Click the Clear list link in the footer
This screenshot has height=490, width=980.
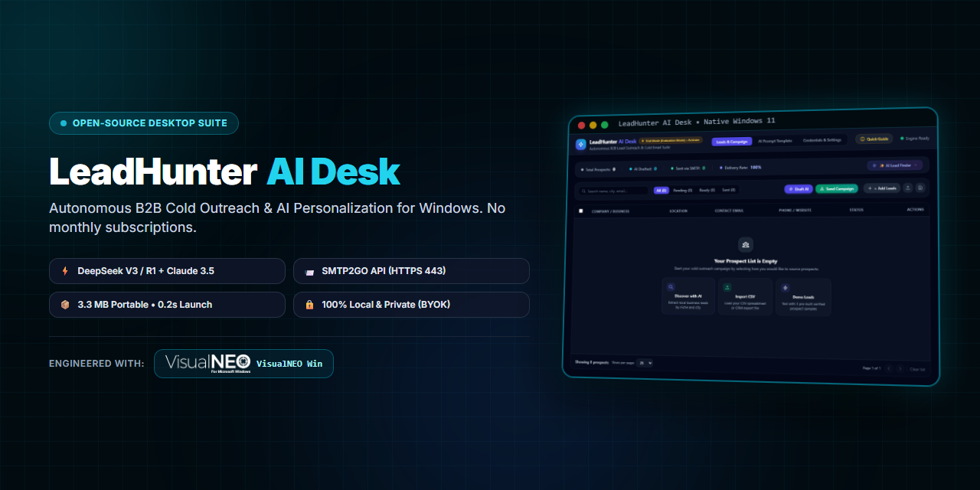tap(916, 369)
